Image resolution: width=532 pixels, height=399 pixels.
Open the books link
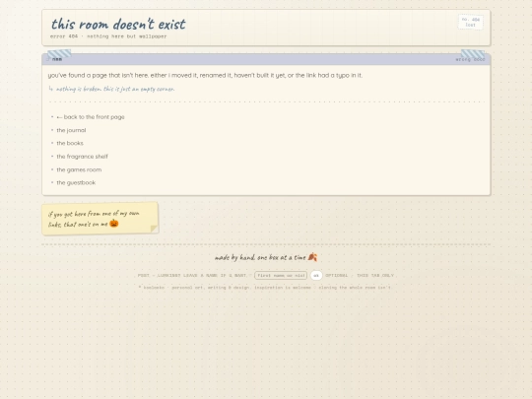click(x=70, y=143)
